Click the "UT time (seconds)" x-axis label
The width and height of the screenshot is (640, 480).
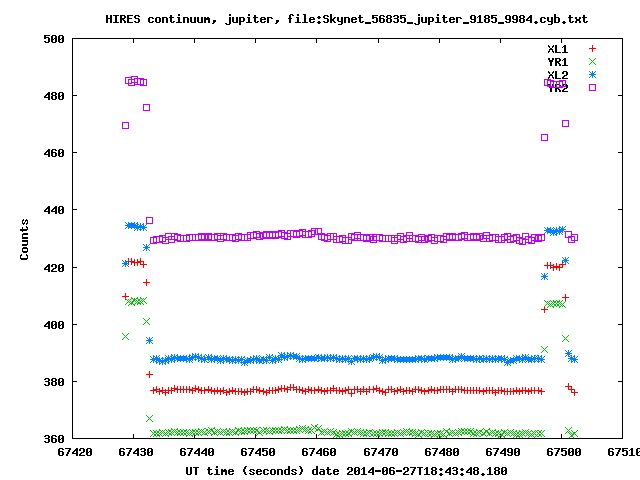244,471
